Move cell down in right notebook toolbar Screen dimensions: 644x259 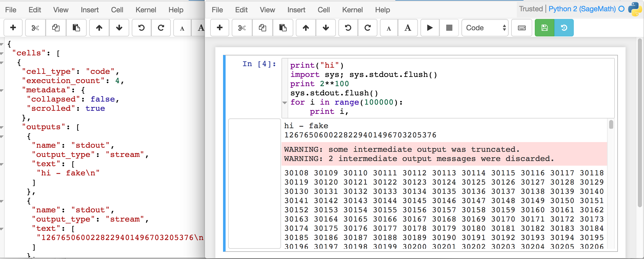326,28
